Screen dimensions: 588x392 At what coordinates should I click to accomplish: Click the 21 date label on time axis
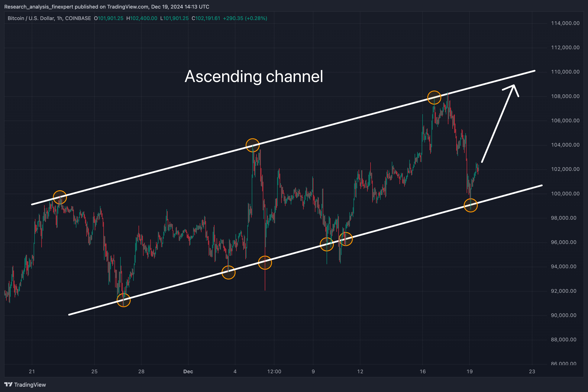[32, 372]
